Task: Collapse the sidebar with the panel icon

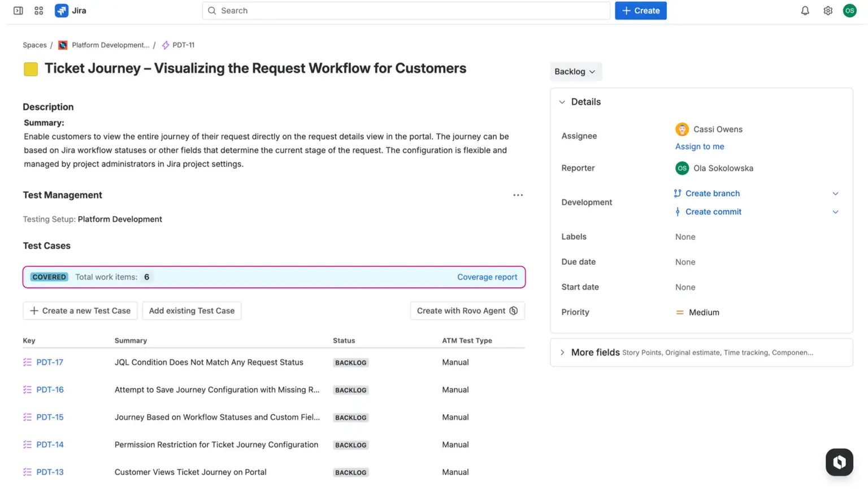Action: click(x=18, y=10)
